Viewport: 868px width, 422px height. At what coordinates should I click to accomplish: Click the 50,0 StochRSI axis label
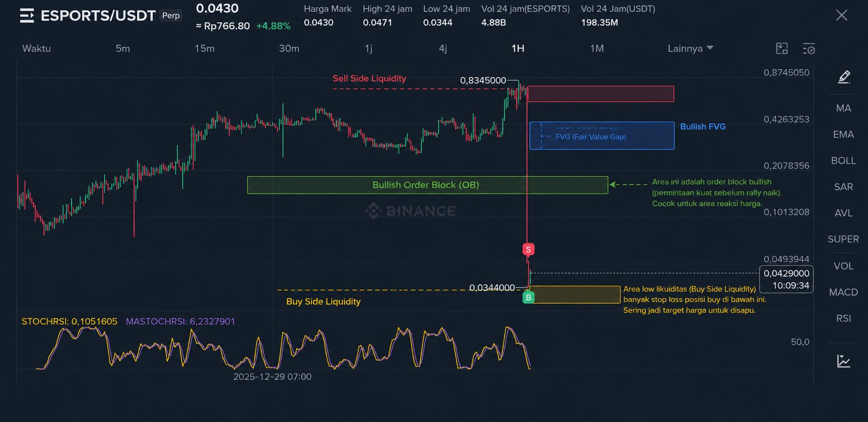pos(800,342)
